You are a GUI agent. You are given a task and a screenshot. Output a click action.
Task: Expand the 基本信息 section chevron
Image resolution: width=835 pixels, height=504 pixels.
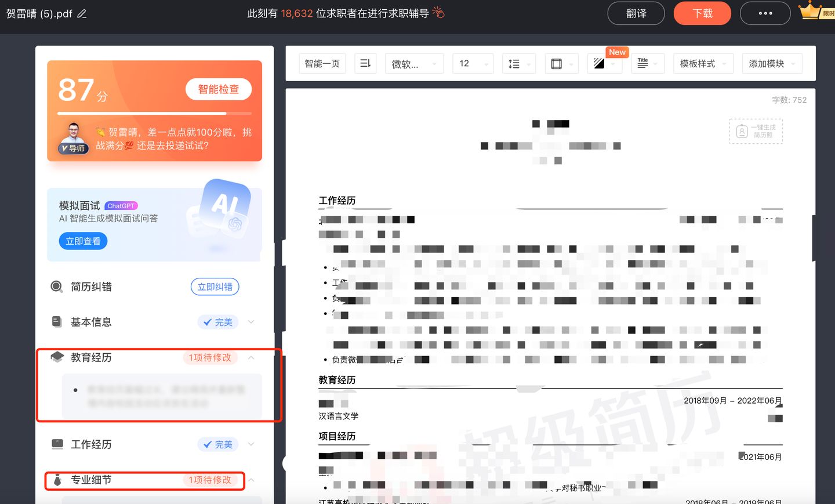[251, 322]
